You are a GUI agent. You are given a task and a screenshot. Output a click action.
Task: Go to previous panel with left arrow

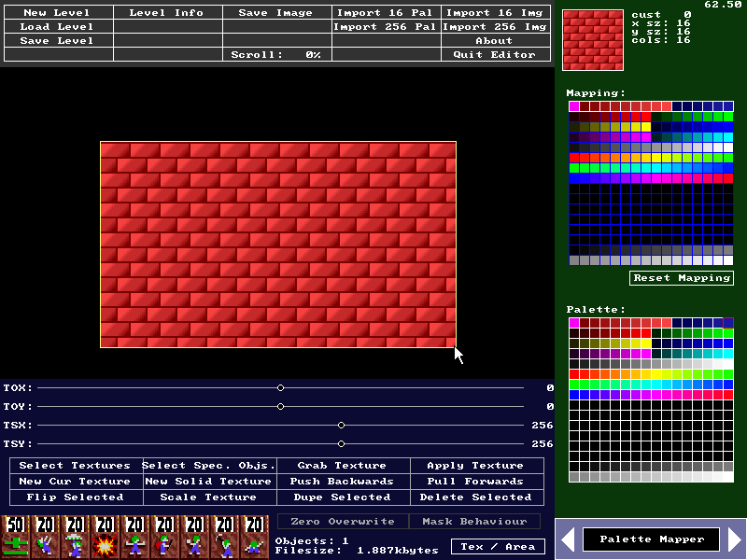[567, 539]
